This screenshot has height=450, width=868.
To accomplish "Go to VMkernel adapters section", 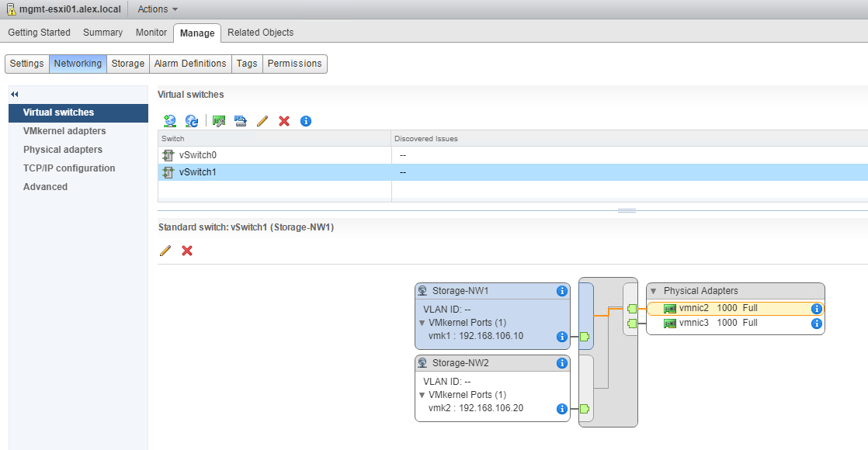I will coord(64,131).
